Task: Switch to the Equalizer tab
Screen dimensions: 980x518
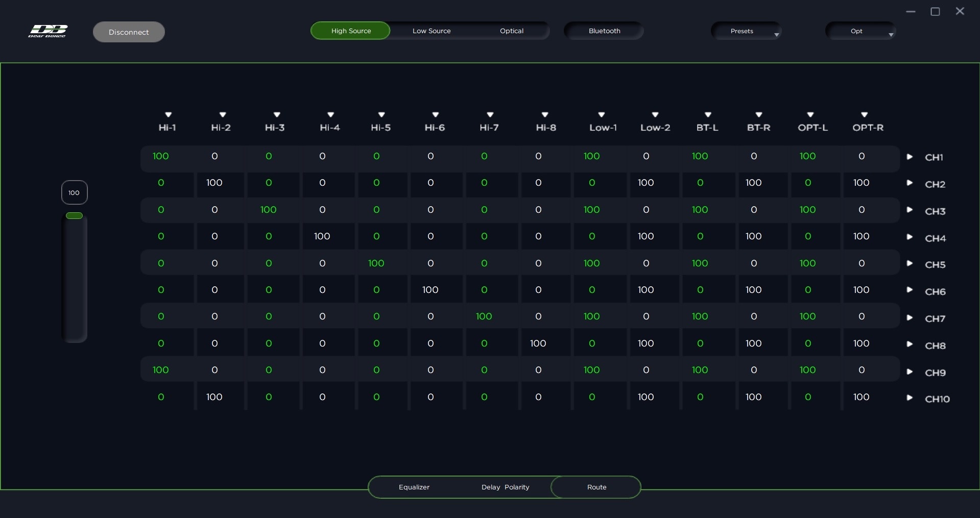Action: tap(414, 487)
